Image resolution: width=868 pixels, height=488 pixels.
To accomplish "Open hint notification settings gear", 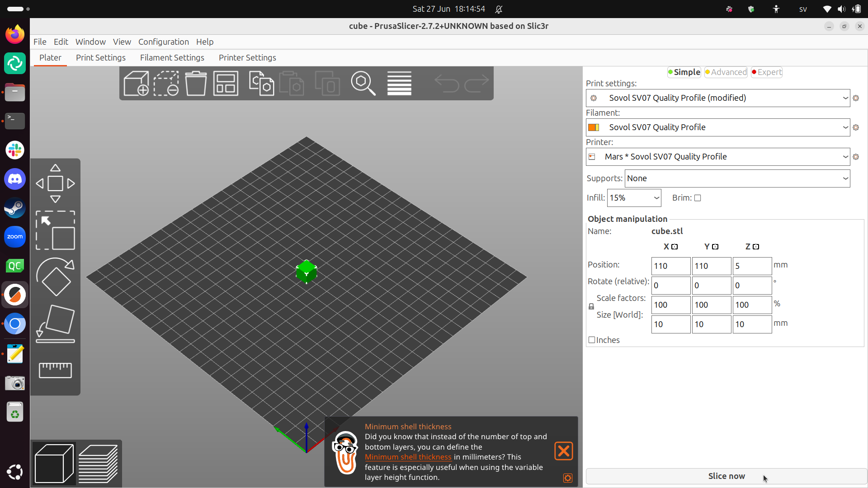I will click(568, 478).
